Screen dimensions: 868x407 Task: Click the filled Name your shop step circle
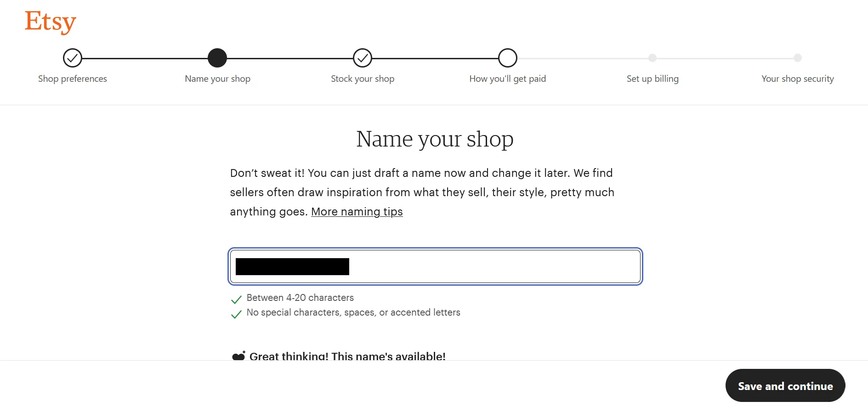click(217, 58)
